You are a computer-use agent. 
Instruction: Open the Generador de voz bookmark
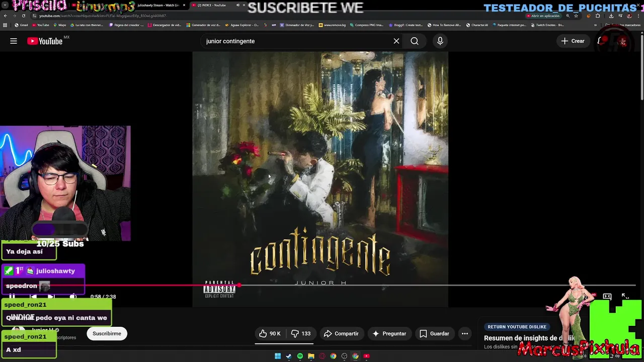pos(204,25)
